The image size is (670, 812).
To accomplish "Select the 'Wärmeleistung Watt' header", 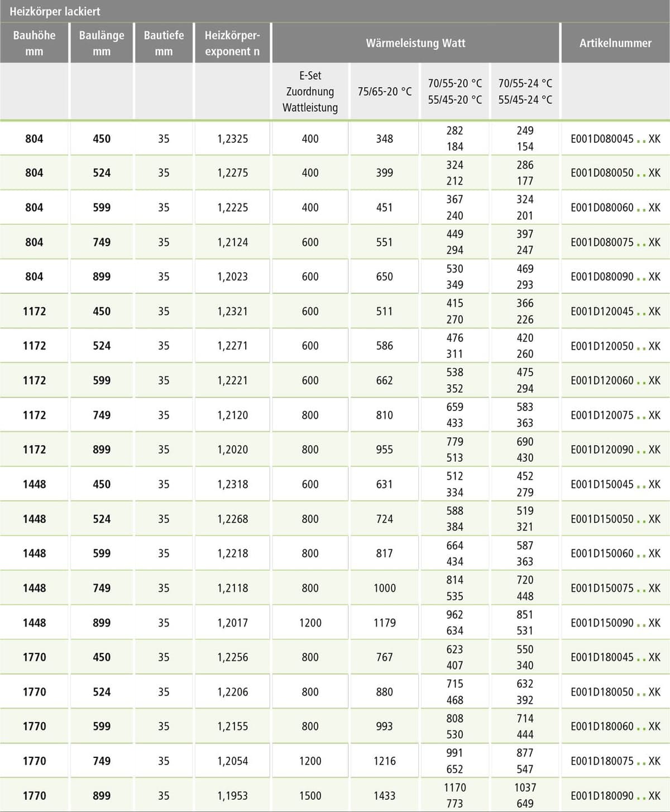I will pos(415,43).
